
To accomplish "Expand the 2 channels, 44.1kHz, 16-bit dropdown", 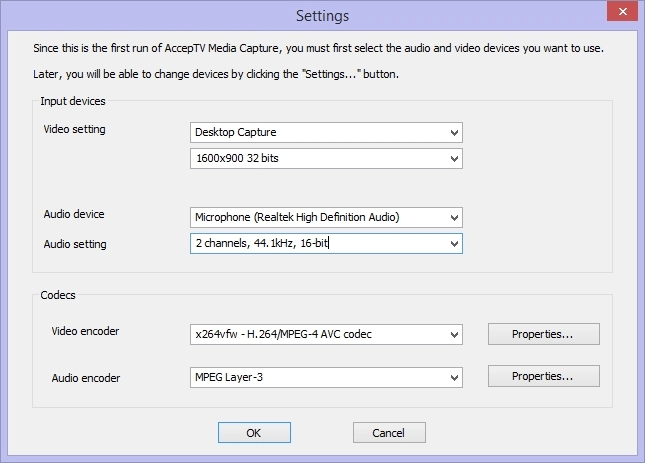I will click(326, 243).
